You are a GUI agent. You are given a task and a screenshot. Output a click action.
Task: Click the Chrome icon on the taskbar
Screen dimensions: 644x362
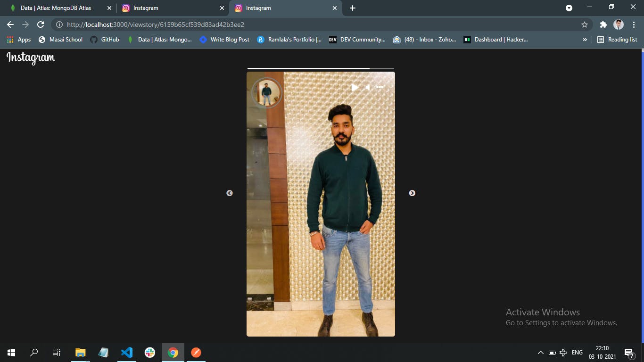pyautogui.click(x=173, y=352)
